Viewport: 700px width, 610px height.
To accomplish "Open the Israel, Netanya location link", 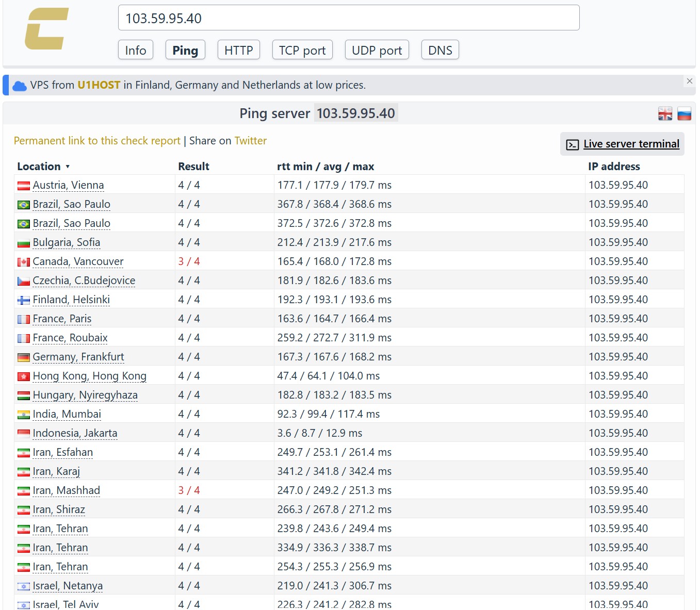I will [x=68, y=586].
